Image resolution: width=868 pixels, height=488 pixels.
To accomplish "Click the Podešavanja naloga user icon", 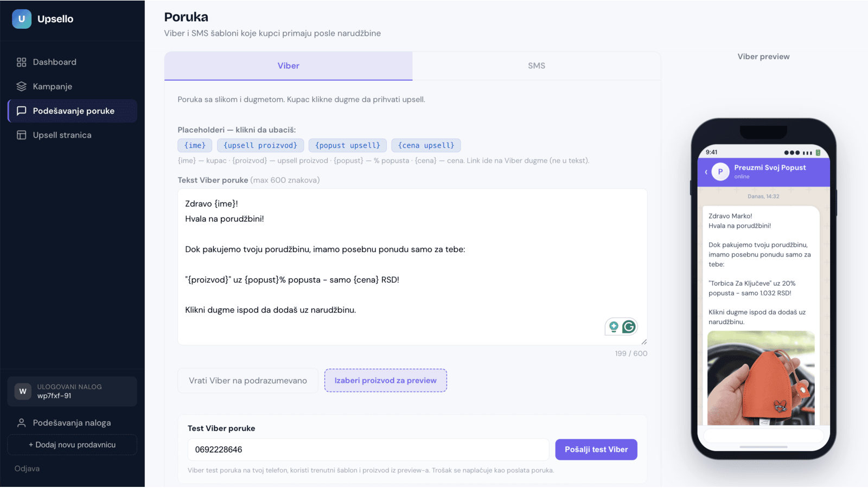I will click(22, 423).
